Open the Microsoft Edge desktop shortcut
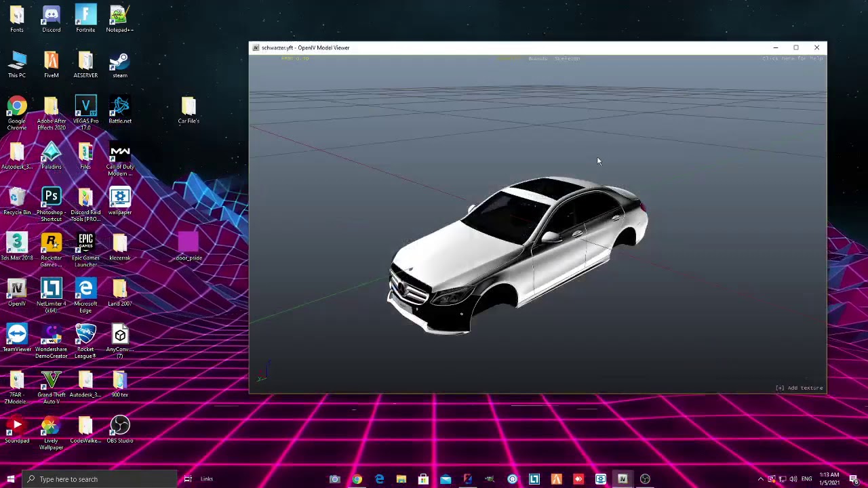868x488 pixels. point(85,296)
